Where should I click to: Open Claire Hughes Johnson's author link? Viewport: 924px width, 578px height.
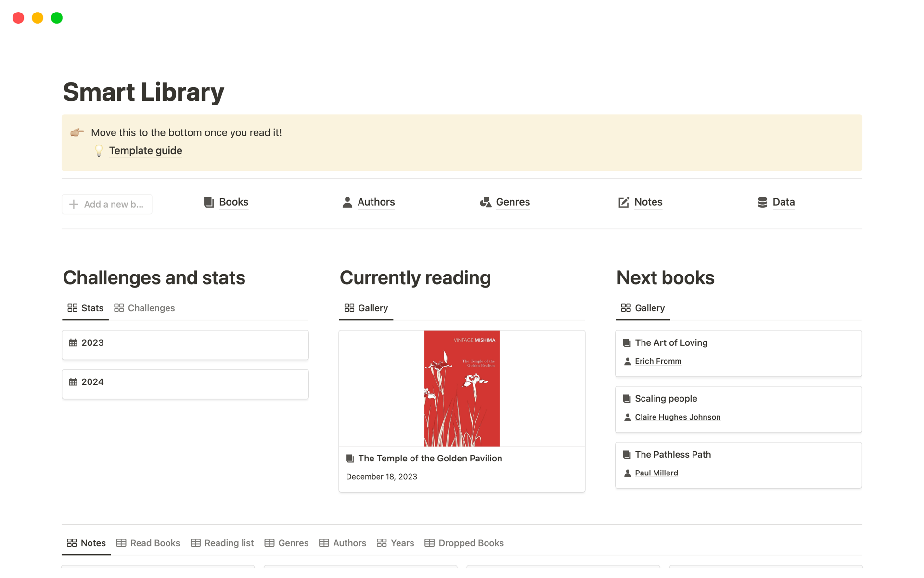[678, 417]
